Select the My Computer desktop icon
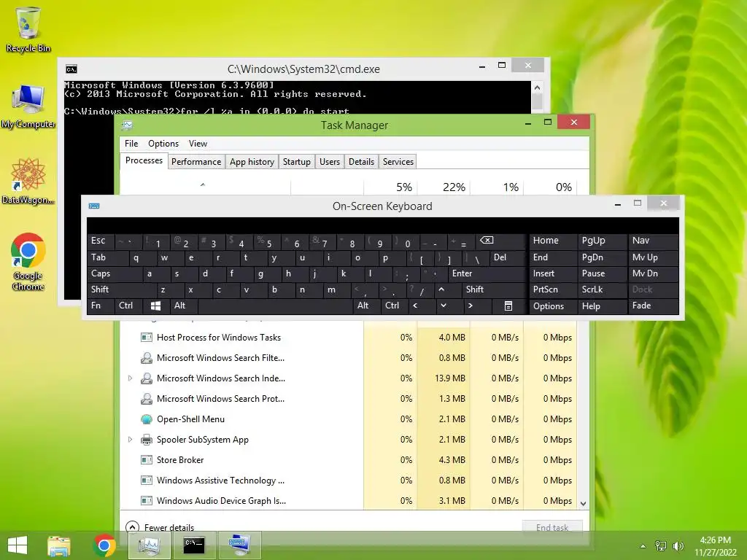This screenshot has height=560, width=747. 28,106
